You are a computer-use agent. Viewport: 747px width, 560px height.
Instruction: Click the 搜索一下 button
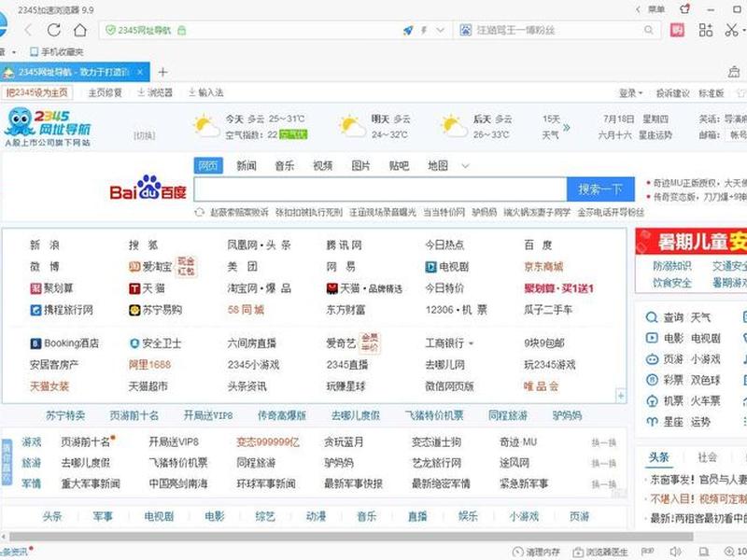pos(600,189)
